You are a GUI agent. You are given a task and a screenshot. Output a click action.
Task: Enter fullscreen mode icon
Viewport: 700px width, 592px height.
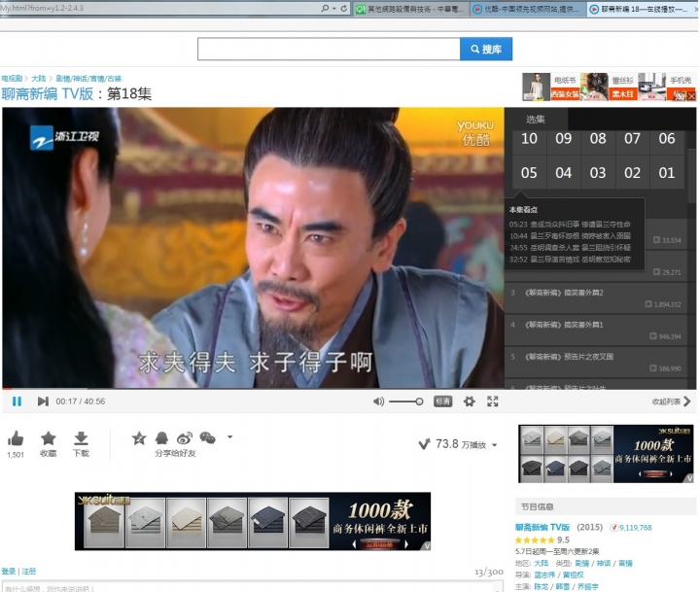pyautogui.click(x=492, y=401)
